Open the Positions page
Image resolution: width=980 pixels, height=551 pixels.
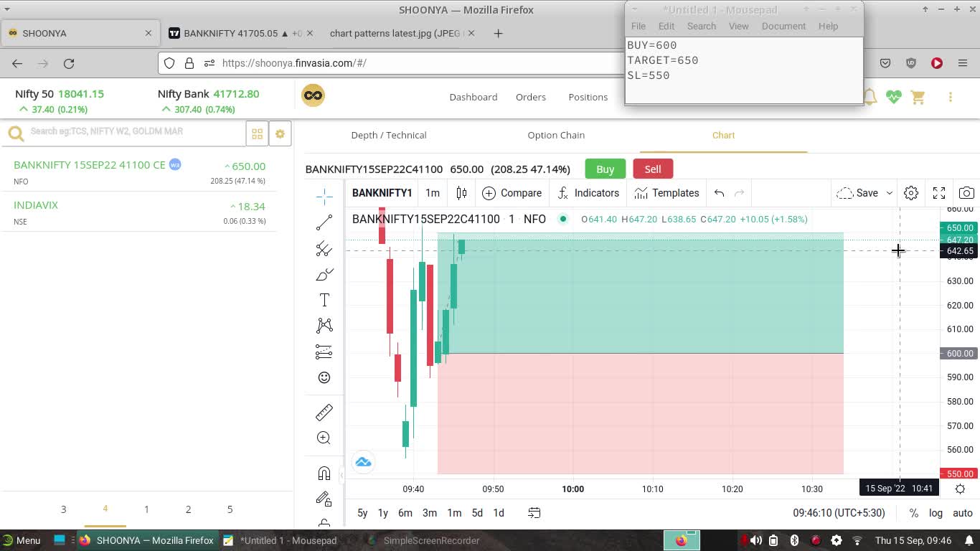[588, 97]
